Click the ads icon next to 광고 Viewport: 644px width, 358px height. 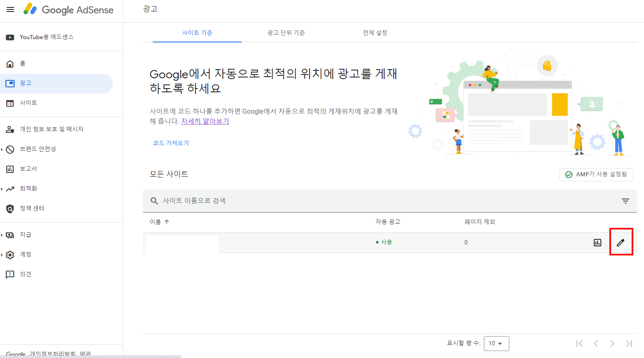(10, 83)
